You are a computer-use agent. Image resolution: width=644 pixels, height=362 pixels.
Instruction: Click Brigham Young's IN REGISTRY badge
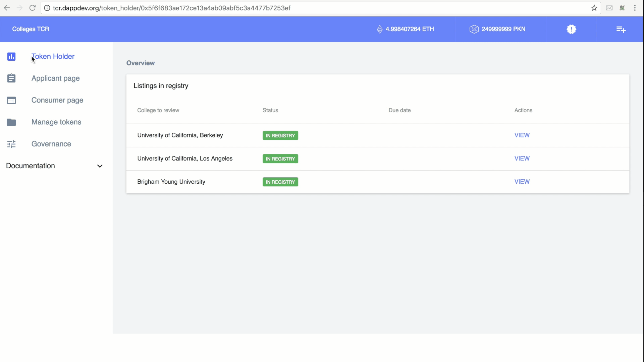point(280,182)
